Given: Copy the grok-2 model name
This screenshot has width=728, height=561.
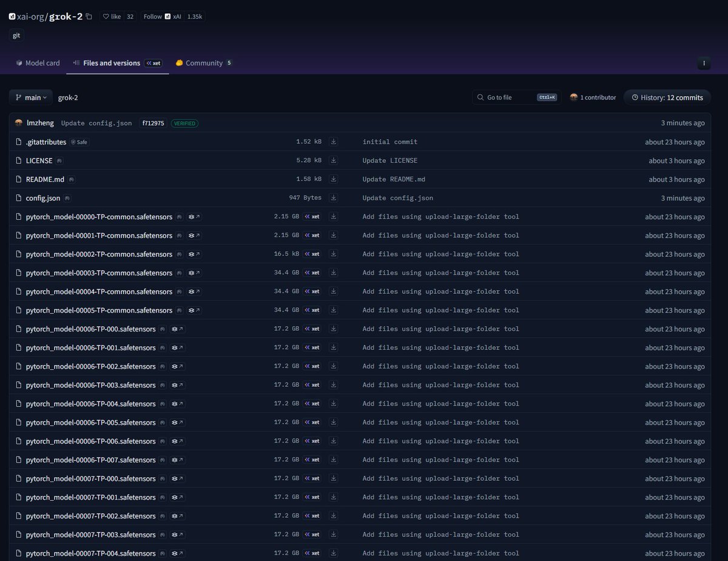Looking at the screenshot, I should [x=89, y=16].
